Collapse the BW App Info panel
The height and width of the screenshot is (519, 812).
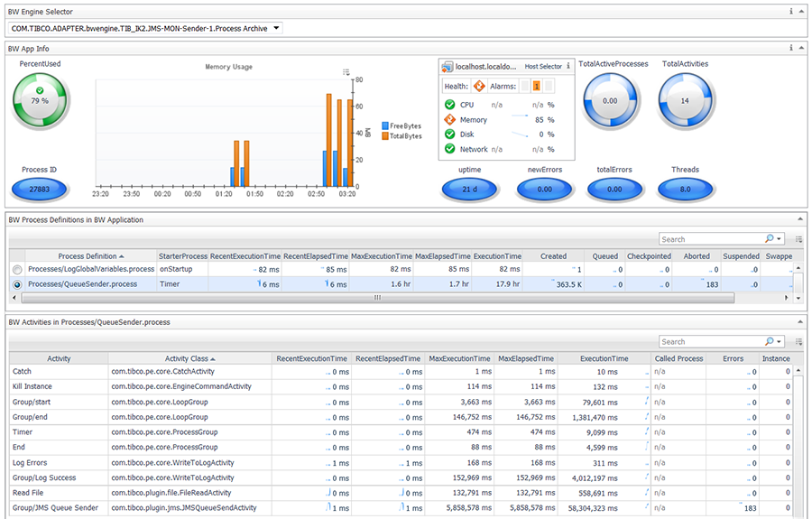coord(801,48)
